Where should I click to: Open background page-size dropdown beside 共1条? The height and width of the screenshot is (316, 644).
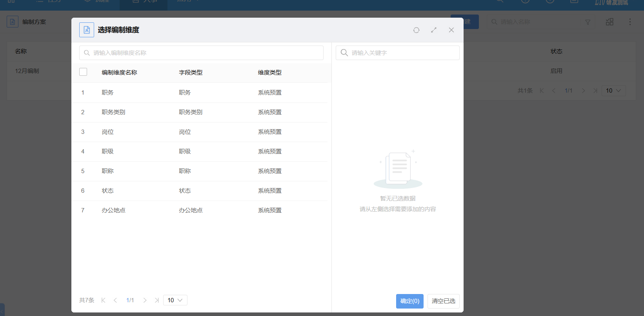point(614,91)
